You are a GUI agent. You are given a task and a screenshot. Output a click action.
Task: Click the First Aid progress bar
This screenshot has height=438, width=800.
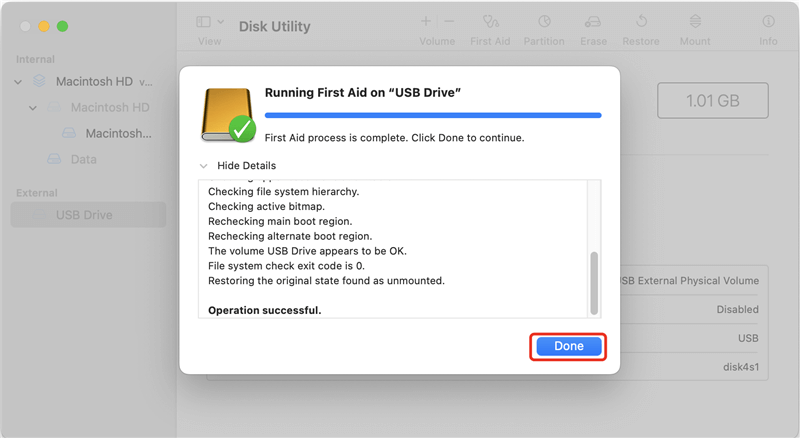(432, 116)
